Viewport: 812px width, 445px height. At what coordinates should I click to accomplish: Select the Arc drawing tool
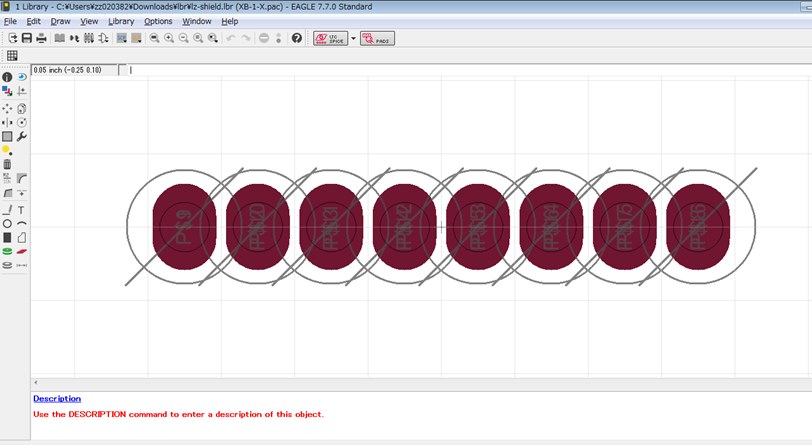22,224
